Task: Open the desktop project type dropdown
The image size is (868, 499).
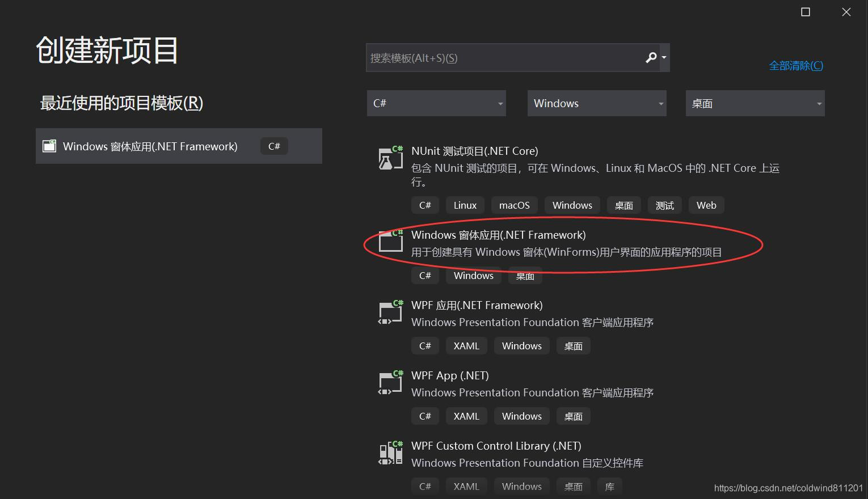Action: [x=755, y=103]
